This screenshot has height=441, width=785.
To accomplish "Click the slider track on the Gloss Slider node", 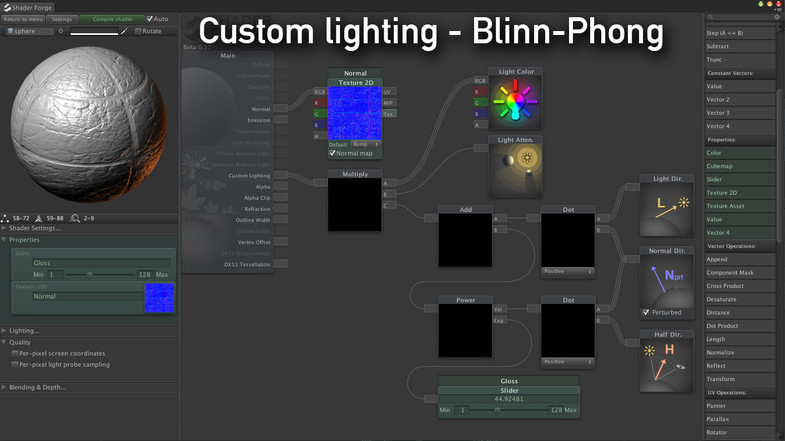I will tap(508, 410).
